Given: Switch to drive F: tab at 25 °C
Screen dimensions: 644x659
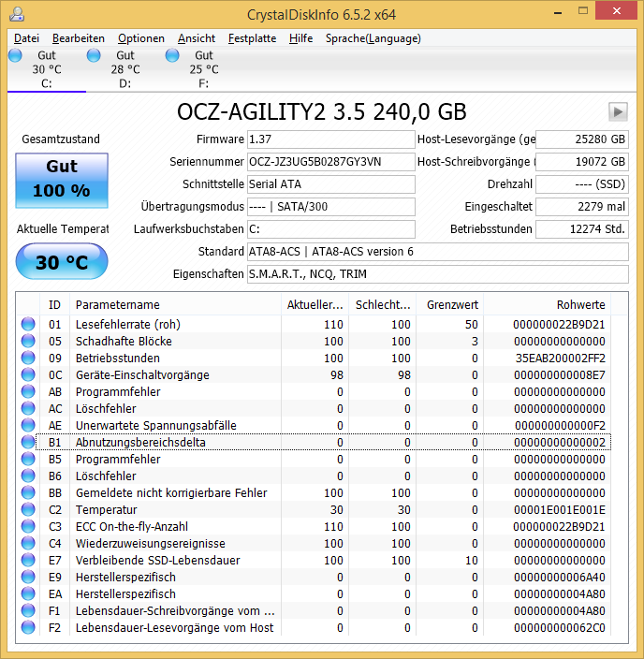Looking at the screenshot, I should [204, 69].
